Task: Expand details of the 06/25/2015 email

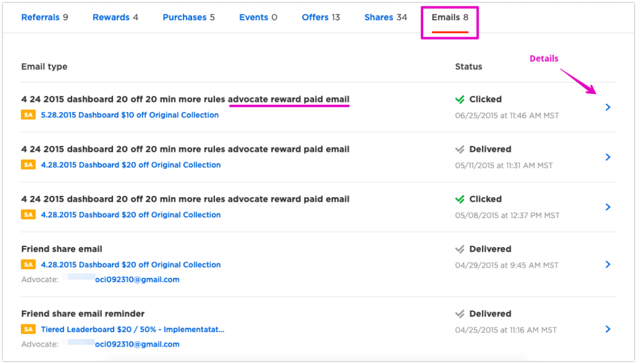Action: point(608,107)
